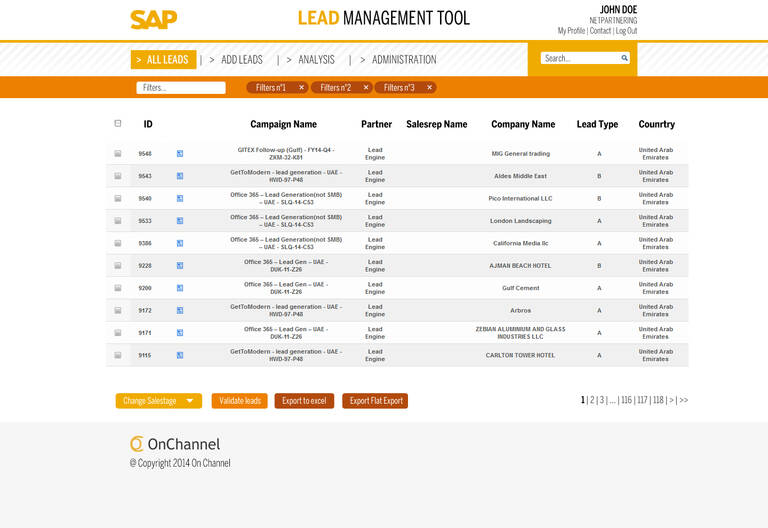Sort by the Lead Type column header
768x528 pixels.
click(x=597, y=124)
